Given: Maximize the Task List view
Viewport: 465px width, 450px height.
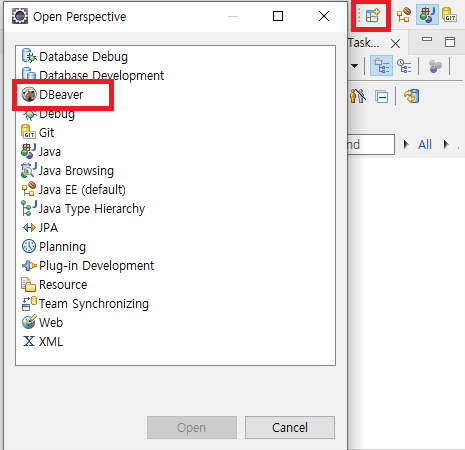Looking at the screenshot, I should click(x=450, y=42).
